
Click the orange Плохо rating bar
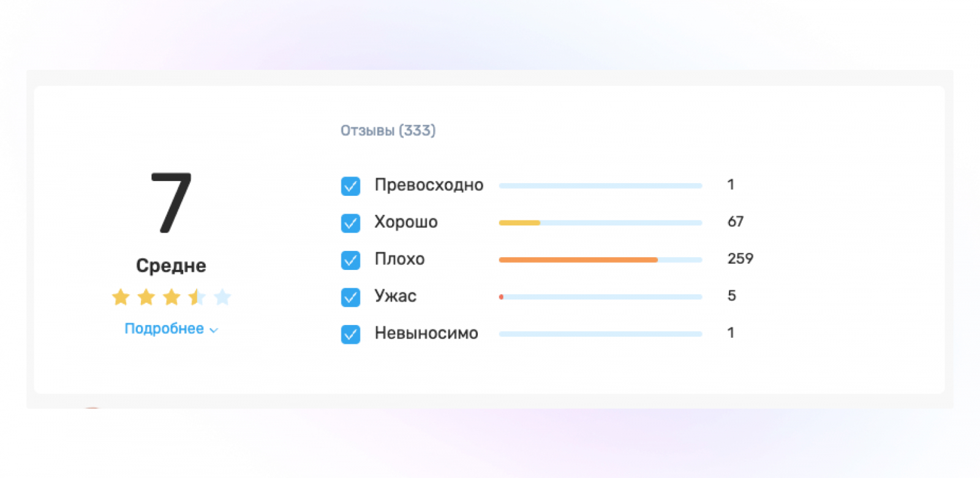tap(578, 260)
